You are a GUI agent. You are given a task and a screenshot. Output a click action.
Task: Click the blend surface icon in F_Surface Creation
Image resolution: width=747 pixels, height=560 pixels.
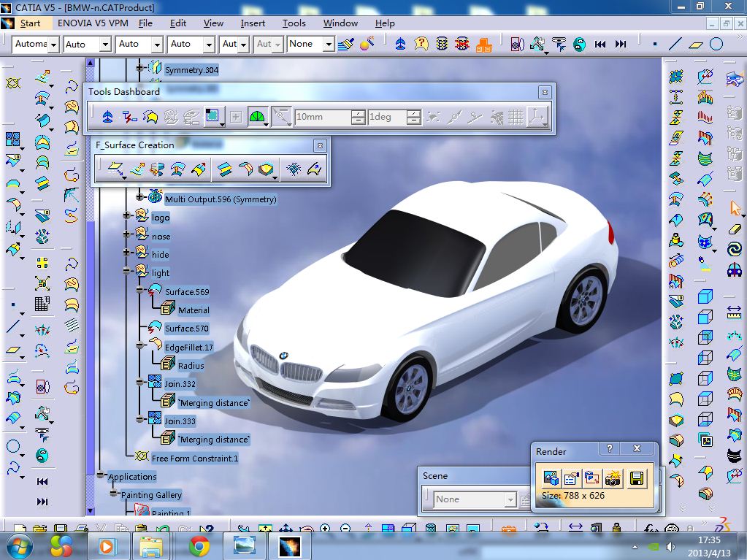point(245,169)
